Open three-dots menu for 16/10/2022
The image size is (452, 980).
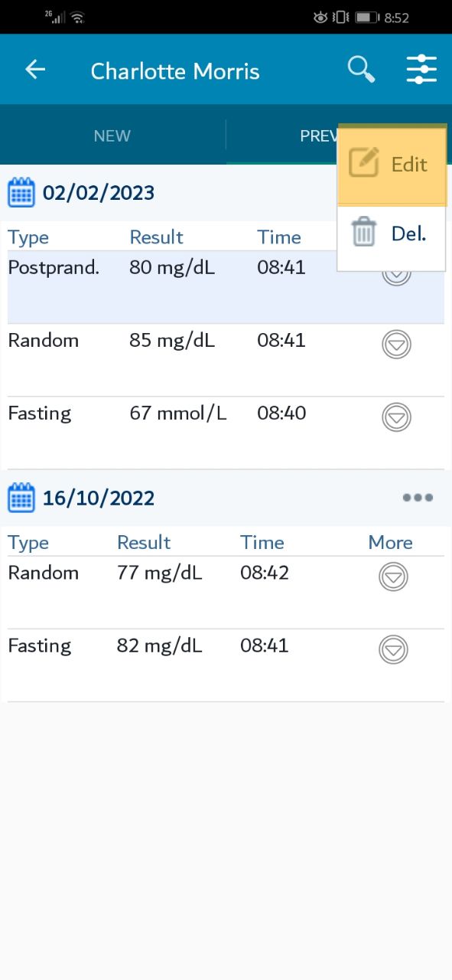pos(418,498)
